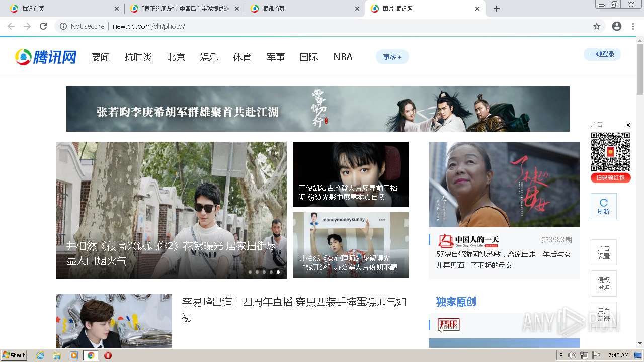Click the red Opera icon in the taskbar
Viewport: 644px width, 362px height.
108,355
